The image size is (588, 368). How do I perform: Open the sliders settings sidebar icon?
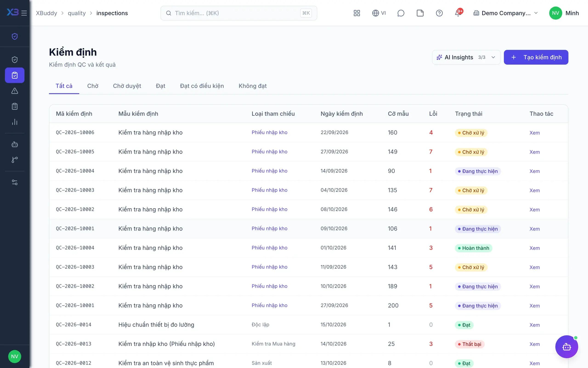(x=14, y=182)
